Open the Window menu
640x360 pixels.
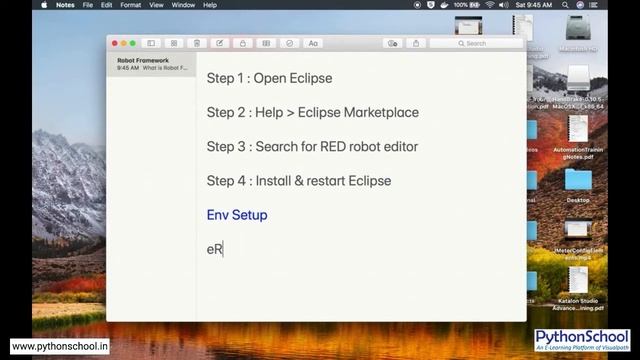point(183,5)
